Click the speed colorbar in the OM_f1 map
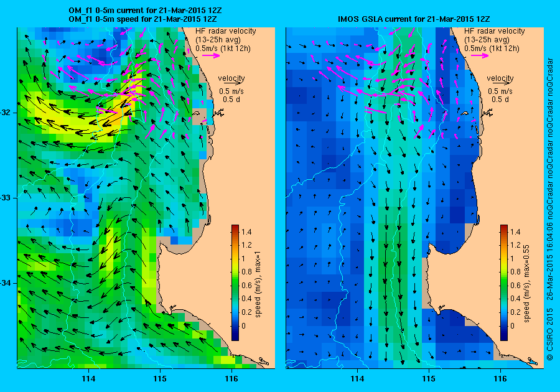The height and width of the screenshot is (392, 560). [x=235, y=282]
